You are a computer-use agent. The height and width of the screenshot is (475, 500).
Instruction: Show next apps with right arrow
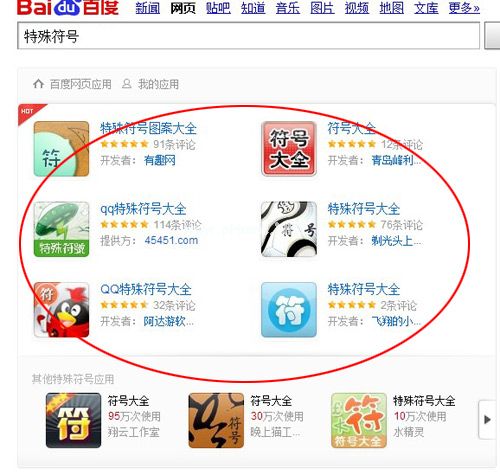(487, 419)
